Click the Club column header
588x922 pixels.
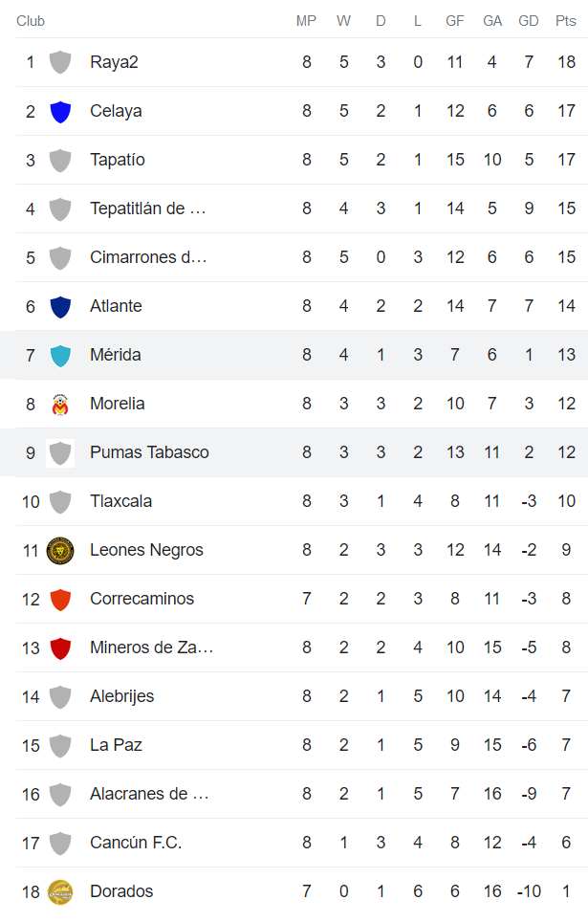pos(31,21)
